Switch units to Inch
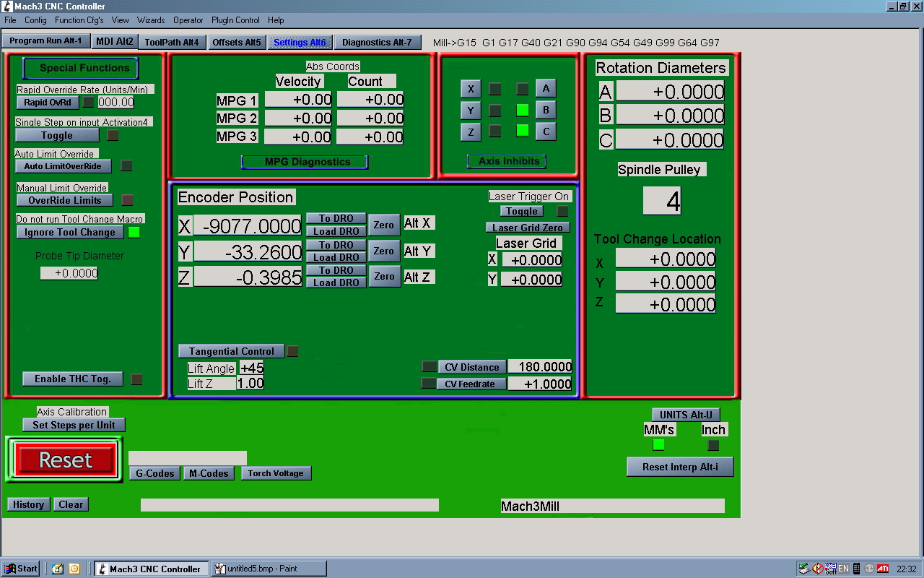Screen dimensions: 924x578 click(x=713, y=445)
